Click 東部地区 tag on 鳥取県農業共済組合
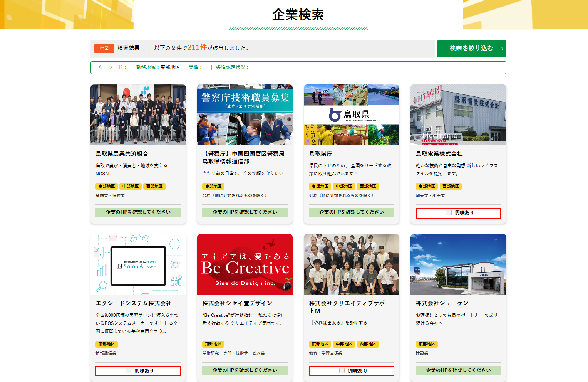588x382 pixels. [x=107, y=187]
